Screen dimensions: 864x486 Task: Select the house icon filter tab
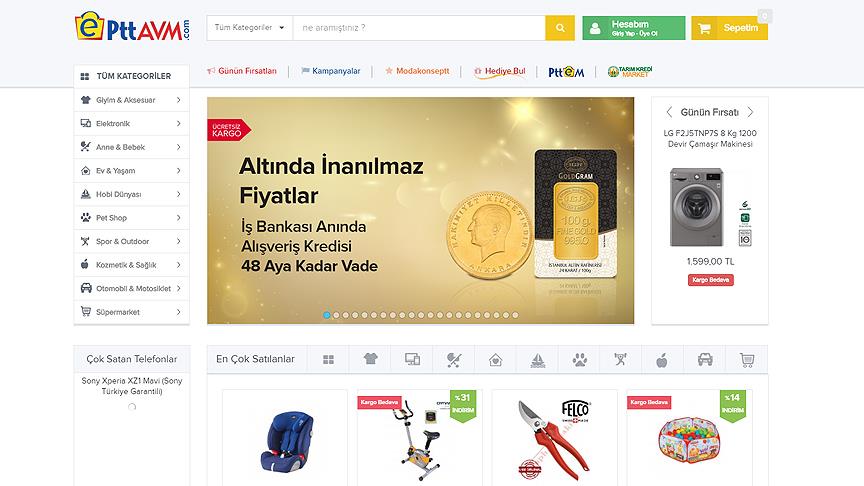[x=495, y=360]
